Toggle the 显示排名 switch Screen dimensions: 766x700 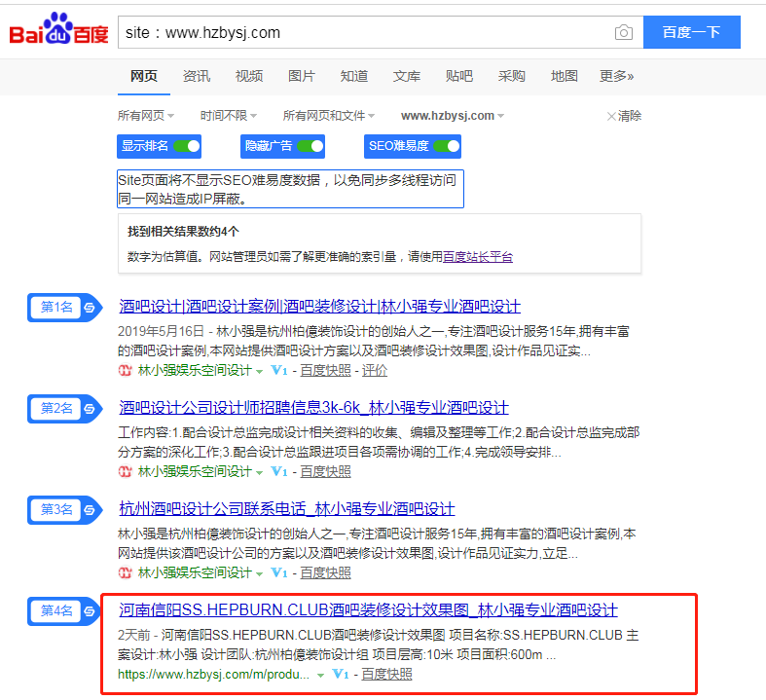pyautogui.click(x=187, y=146)
